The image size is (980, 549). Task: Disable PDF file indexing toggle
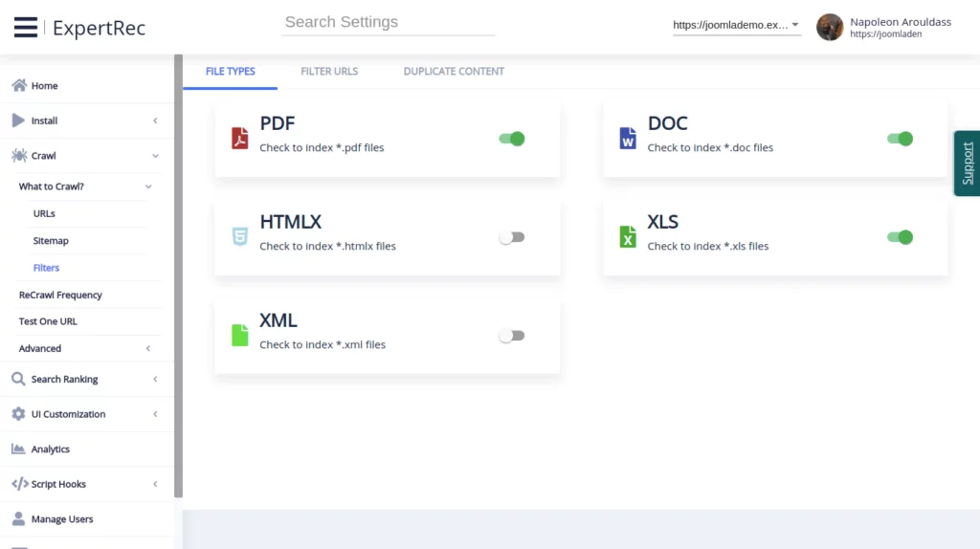point(512,139)
